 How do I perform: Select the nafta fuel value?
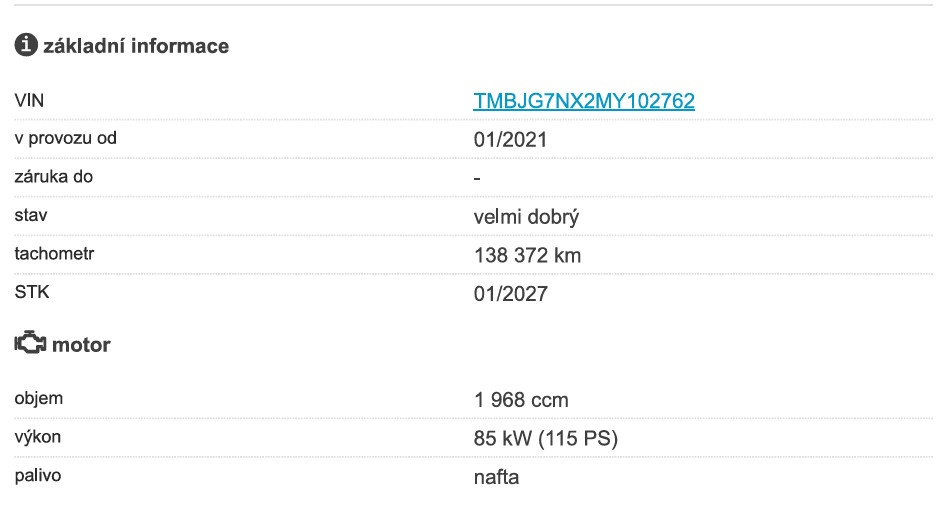point(496,477)
